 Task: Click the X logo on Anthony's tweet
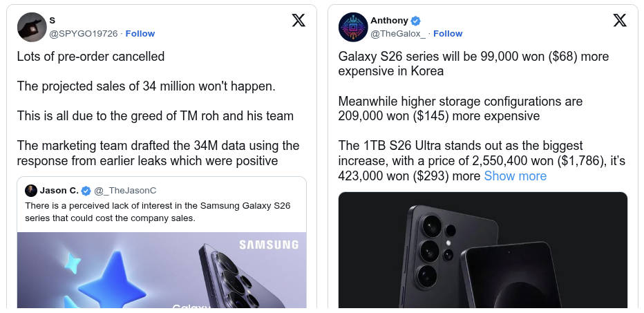620,20
